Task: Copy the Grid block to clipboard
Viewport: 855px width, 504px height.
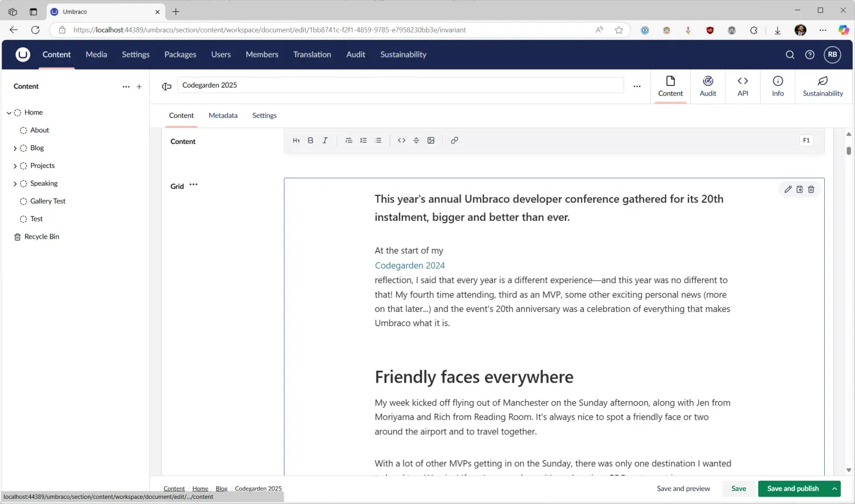Action: pos(800,189)
